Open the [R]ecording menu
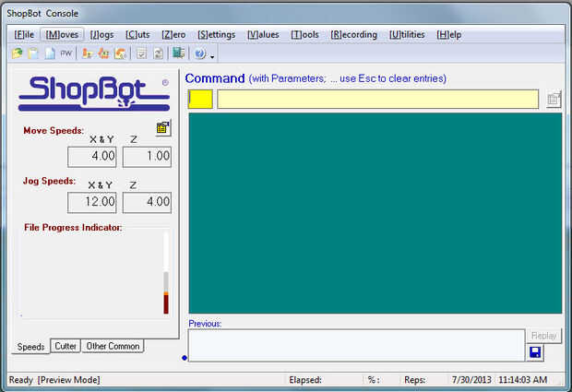The height and width of the screenshot is (392, 572). pos(354,35)
